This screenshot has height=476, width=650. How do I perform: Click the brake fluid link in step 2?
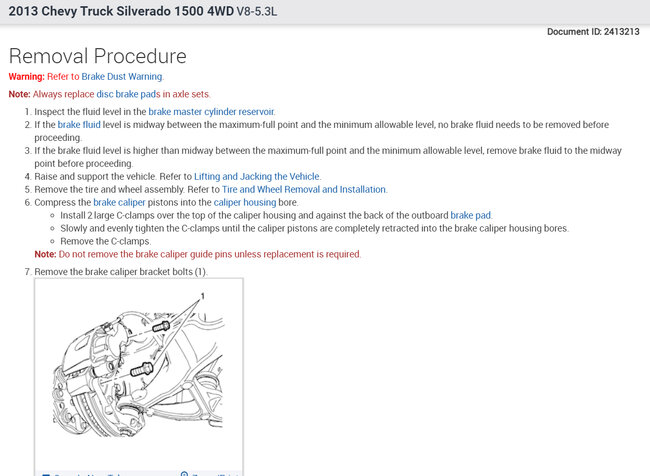tap(79, 124)
